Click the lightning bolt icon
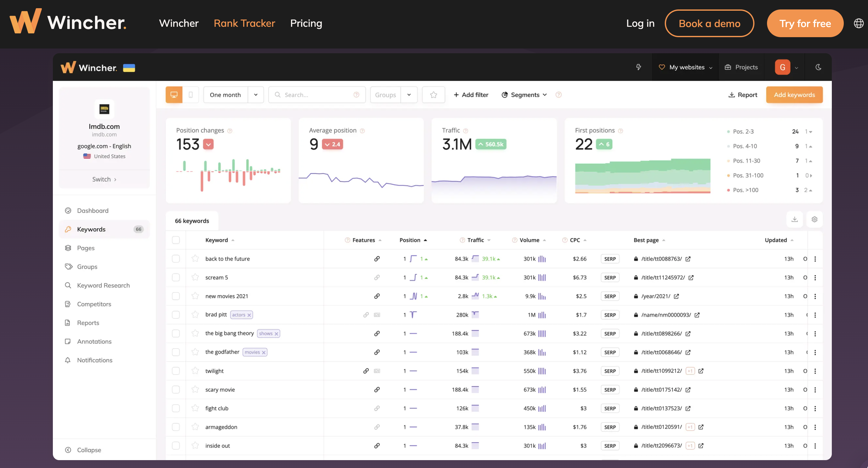Viewport: 868px width, 468px height. [639, 67]
